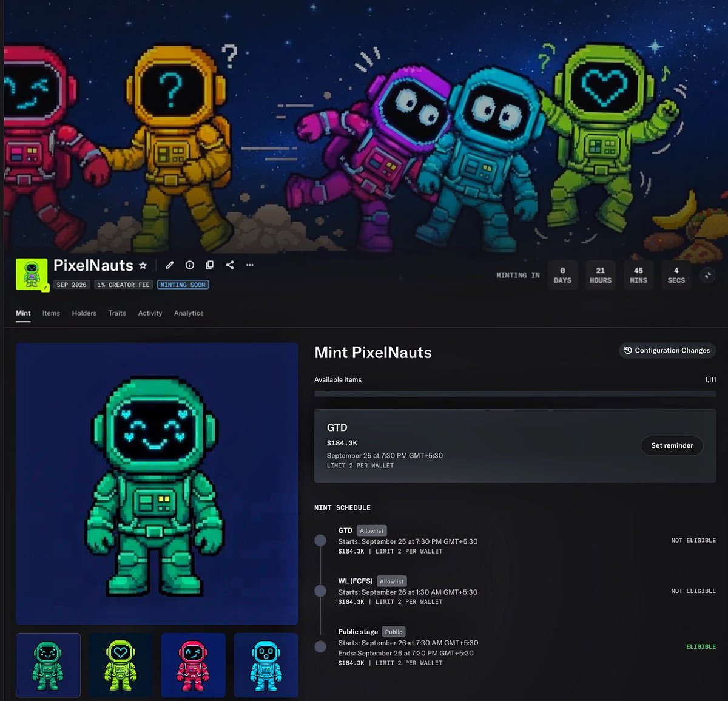This screenshot has width=728, height=701.
Task: Click the Available Items progress bar
Action: click(515, 394)
